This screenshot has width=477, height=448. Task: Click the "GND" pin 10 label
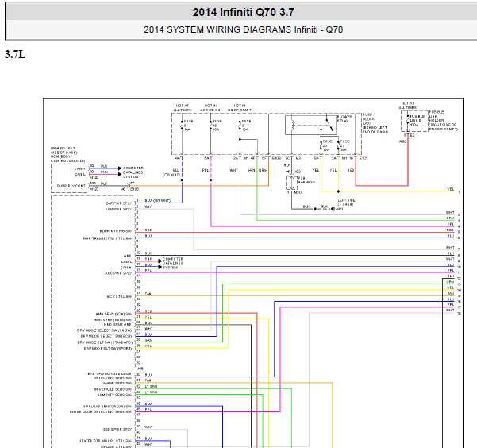pyautogui.click(x=128, y=256)
